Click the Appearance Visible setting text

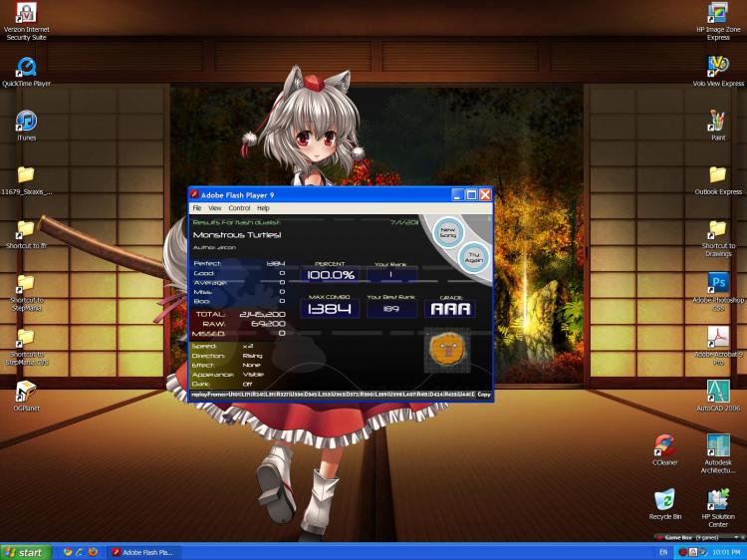coord(228,374)
